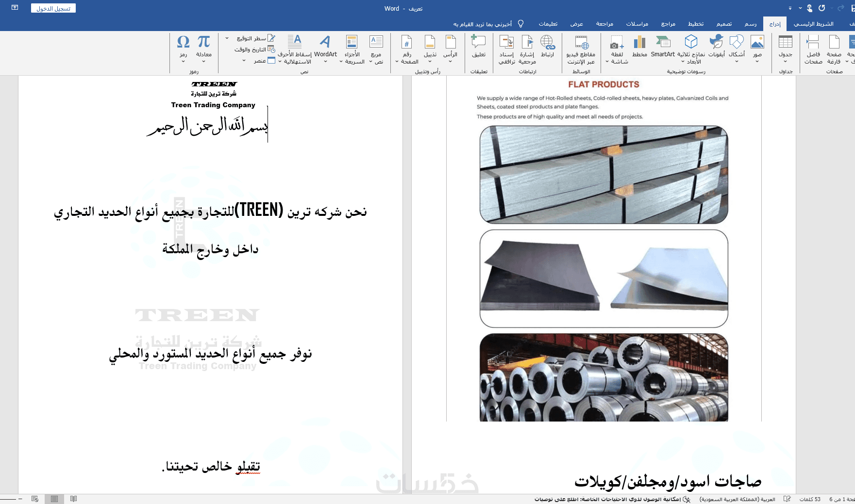855x504 pixels.
Task: Expand the Header (الرأس) dropdown arrow
Action: pos(451,62)
